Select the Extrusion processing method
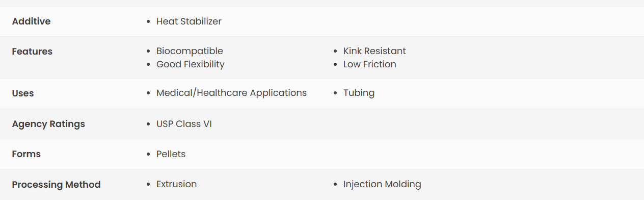644x201 pixels. tap(177, 184)
